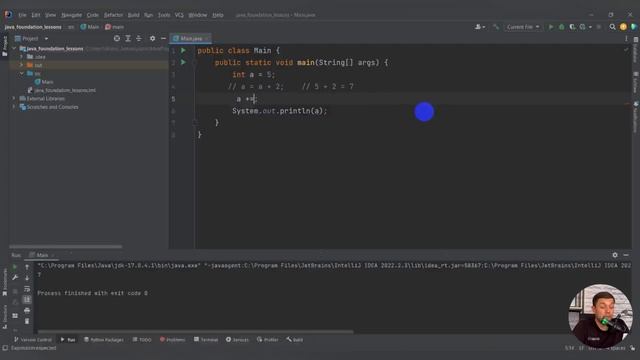Open Project panel gear options
Viewport: 640px width, 360px height.
pyautogui.click(x=152, y=38)
